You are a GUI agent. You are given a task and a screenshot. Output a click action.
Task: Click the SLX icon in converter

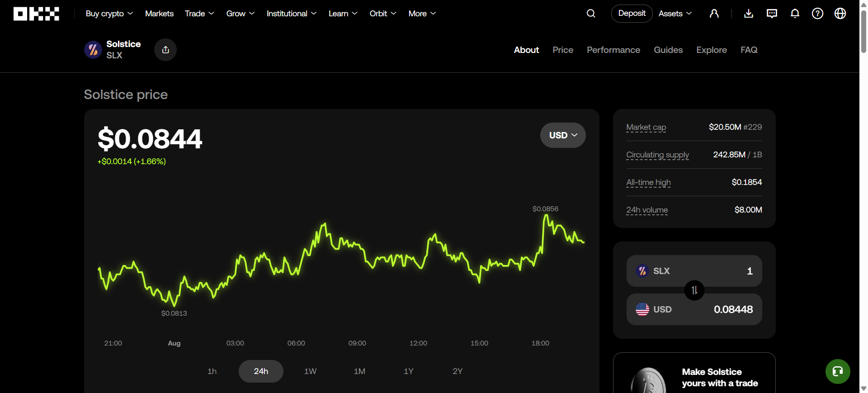point(642,271)
